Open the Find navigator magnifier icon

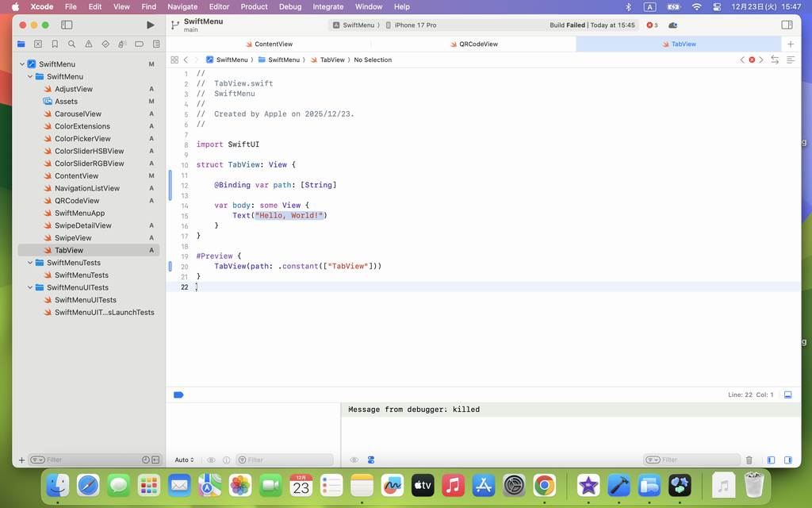71,44
